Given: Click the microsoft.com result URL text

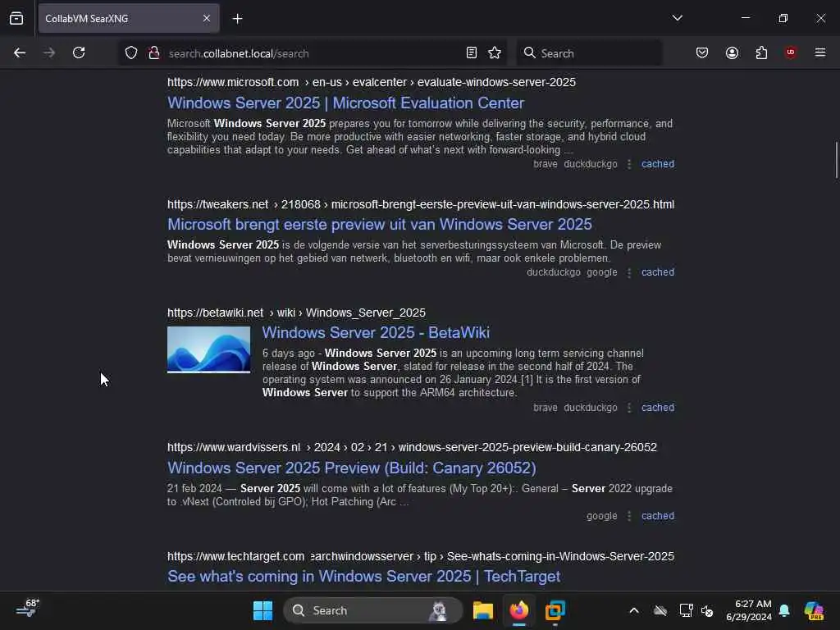Looking at the screenshot, I should (x=372, y=82).
